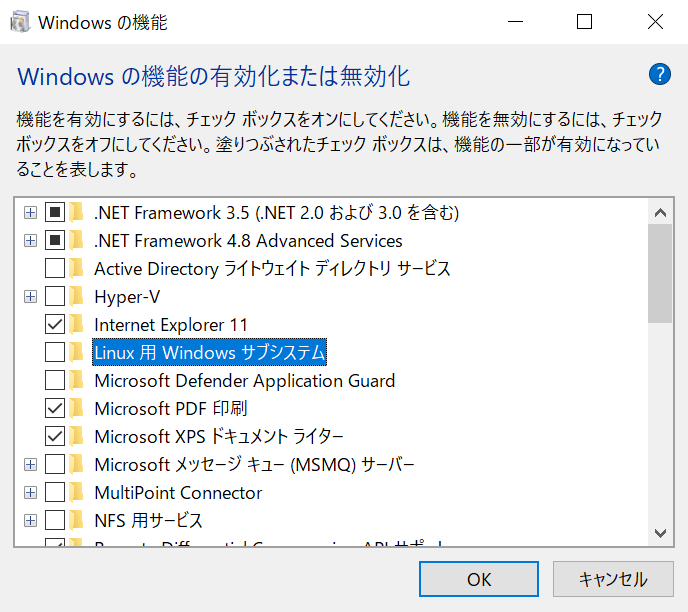688x612 pixels.
Task: Maximize the Windows の機能 window
Action: coord(584,21)
